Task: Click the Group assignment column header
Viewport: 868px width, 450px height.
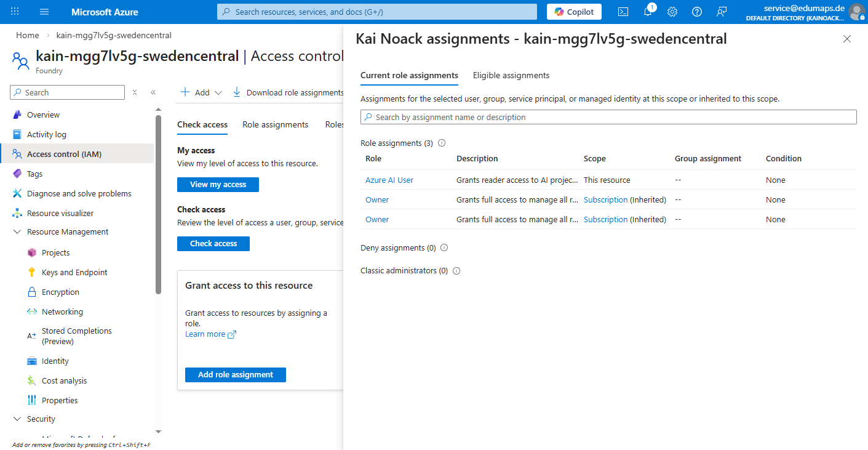Action: pos(708,158)
